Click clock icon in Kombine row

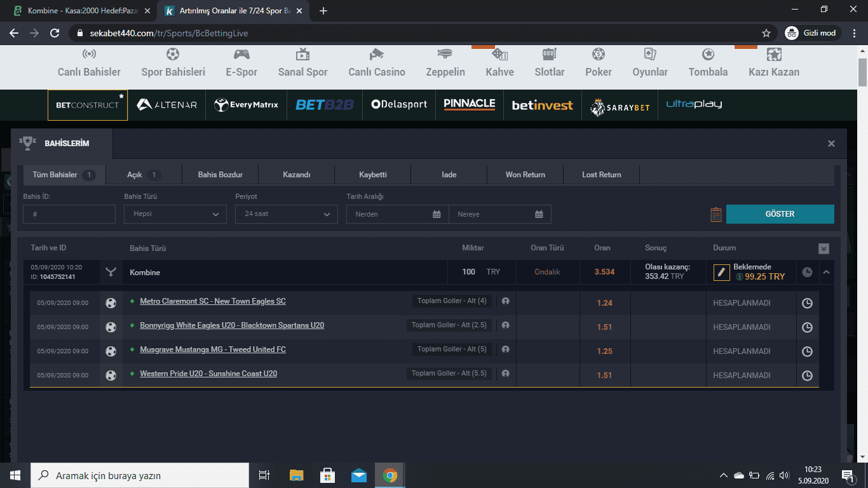(807, 272)
